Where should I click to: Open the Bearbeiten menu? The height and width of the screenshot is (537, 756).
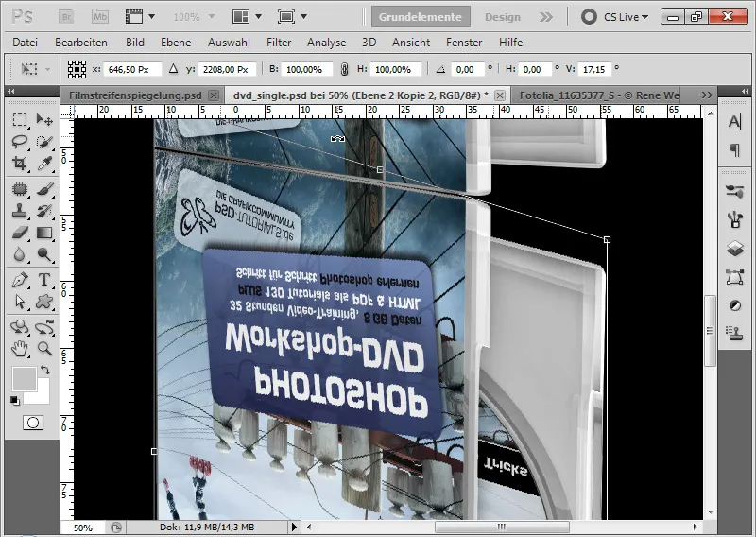tap(81, 43)
